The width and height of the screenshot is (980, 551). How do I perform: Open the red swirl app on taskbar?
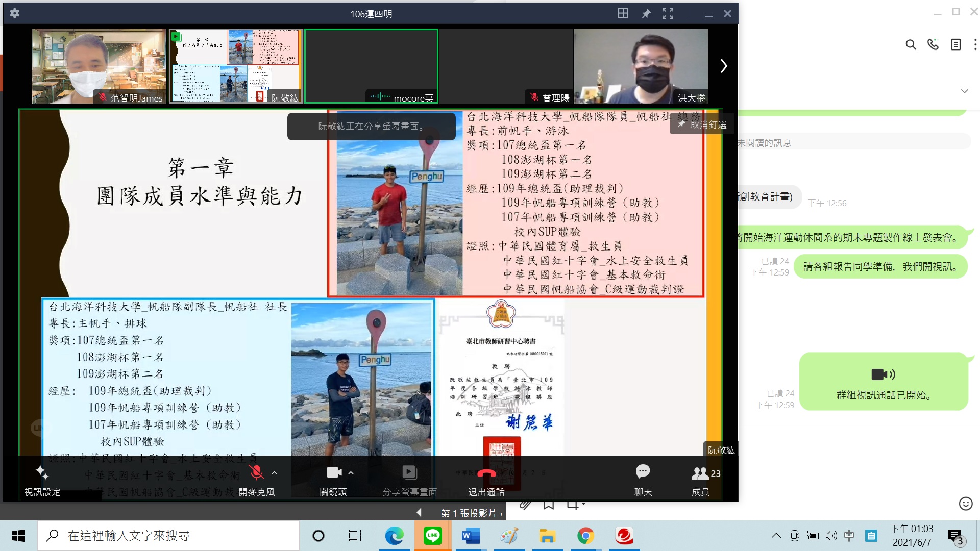[624, 536]
